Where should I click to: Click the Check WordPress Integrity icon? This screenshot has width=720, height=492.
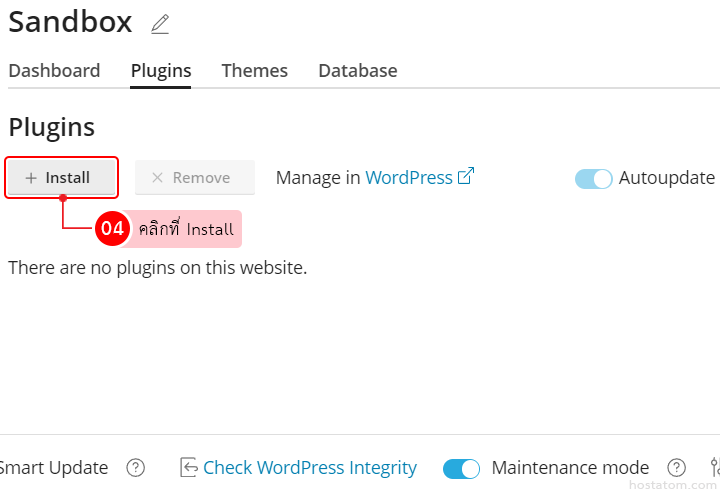(x=189, y=468)
